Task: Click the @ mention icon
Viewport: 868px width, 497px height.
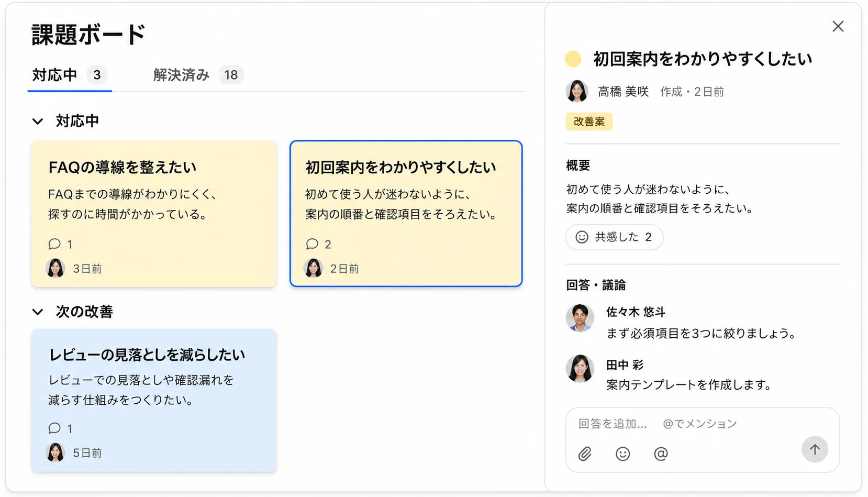Action: pos(661,454)
